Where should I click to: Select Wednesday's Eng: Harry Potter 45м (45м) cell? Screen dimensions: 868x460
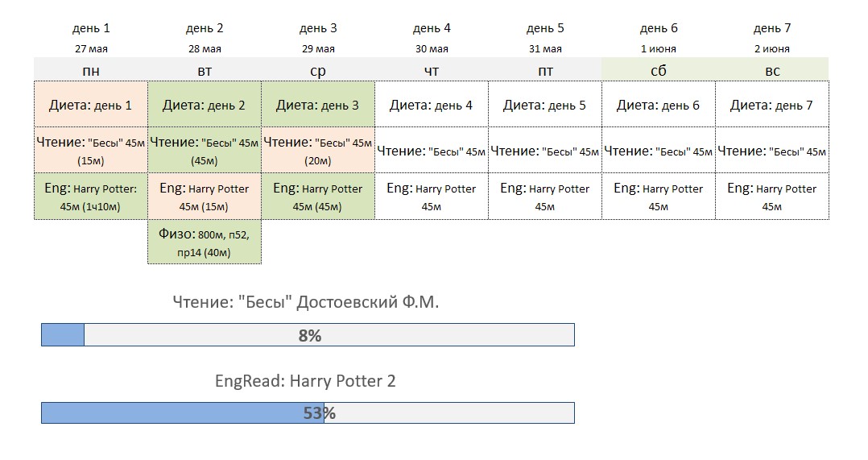point(318,197)
